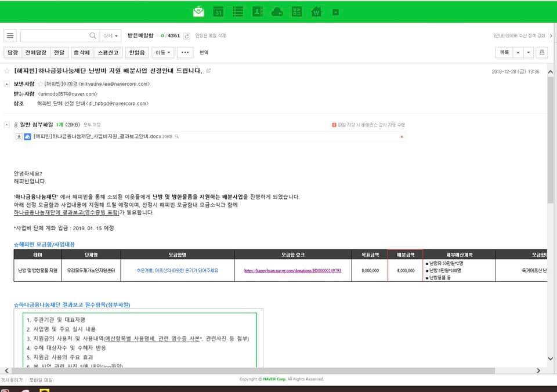
Task: Open the 모바일 메일 footer link
Action: (x=41, y=380)
